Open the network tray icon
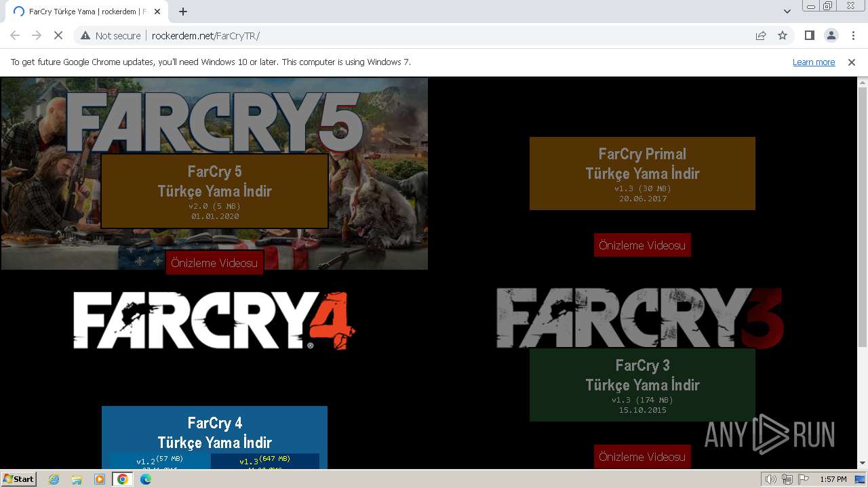Image resolution: width=868 pixels, height=488 pixels. (x=787, y=479)
